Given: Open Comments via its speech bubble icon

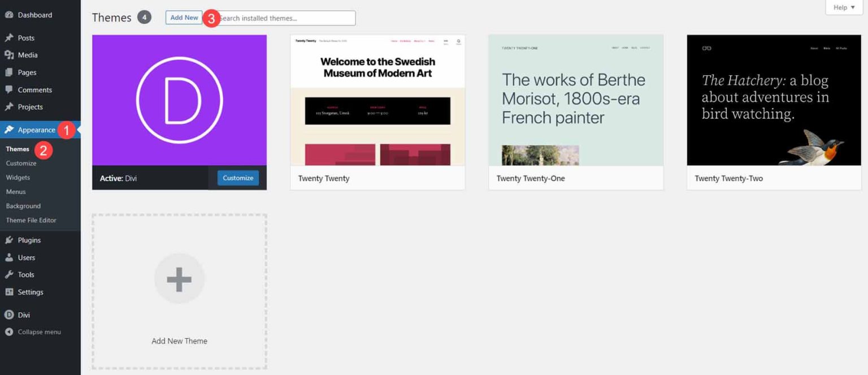Looking at the screenshot, I should pos(9,89).
